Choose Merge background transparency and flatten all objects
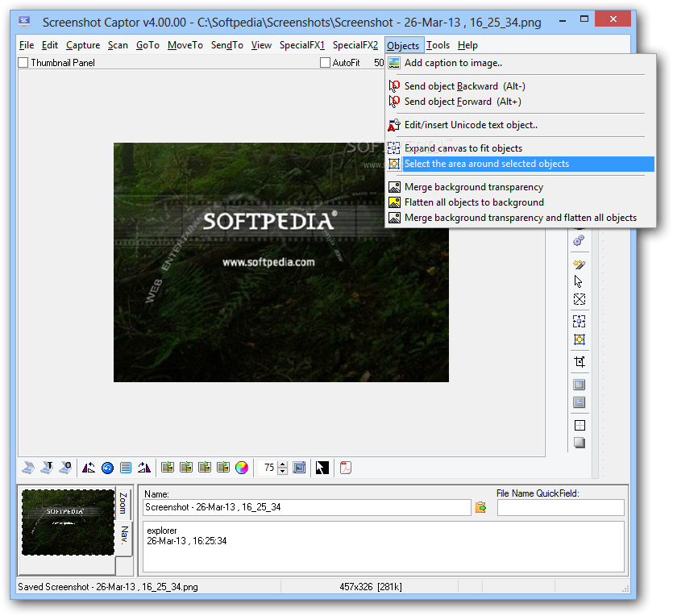This screenshot has height=616, width=673. 520,218
